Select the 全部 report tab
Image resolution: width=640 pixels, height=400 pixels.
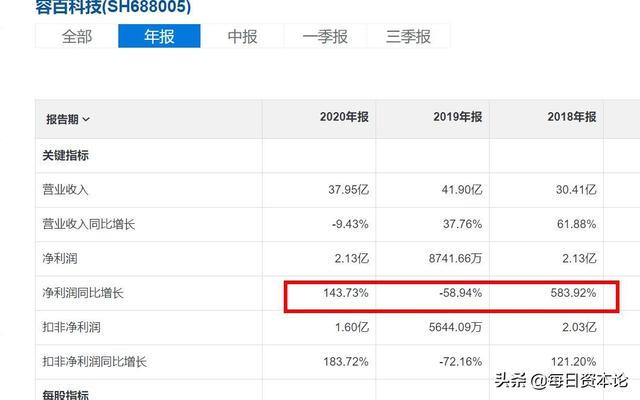pyautogui.click(x=77, y=36)
